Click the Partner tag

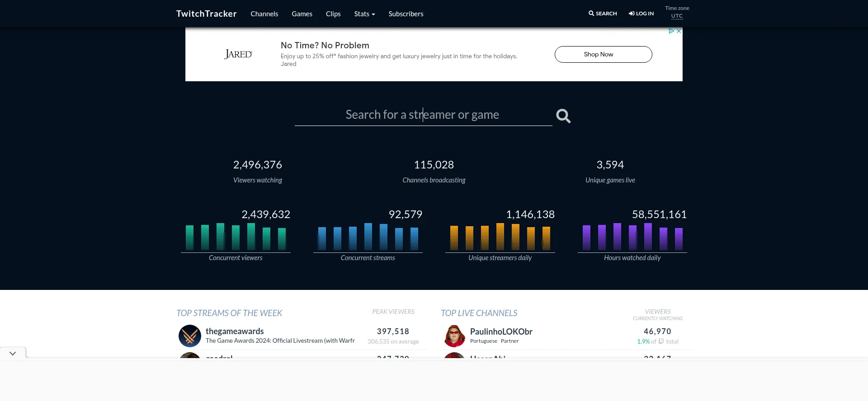[509, 341]
